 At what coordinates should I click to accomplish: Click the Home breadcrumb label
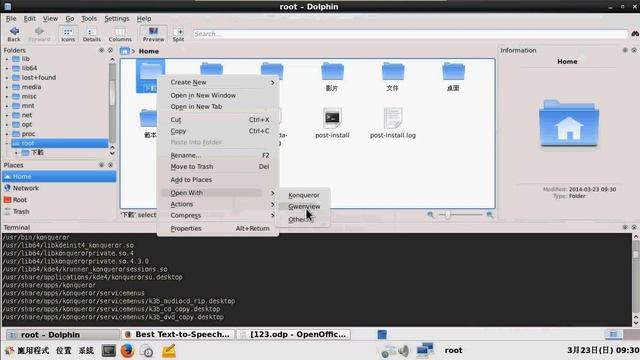(149, 51)
